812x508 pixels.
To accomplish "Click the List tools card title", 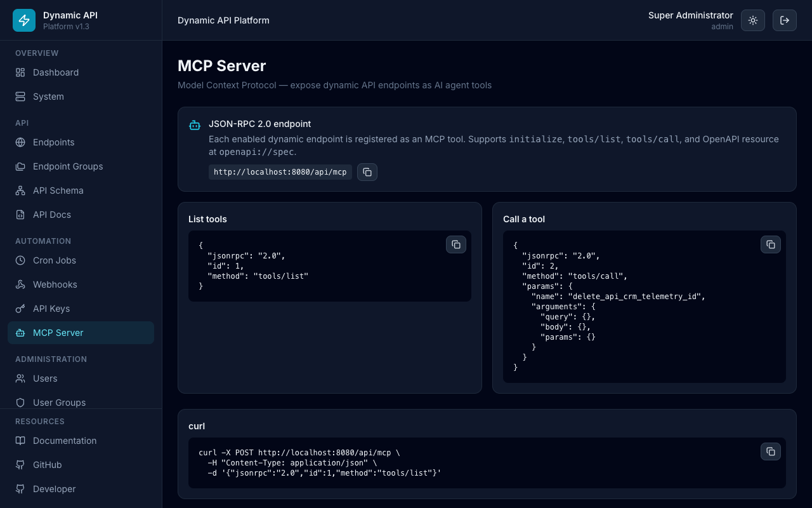I will [x=207, y=219].
